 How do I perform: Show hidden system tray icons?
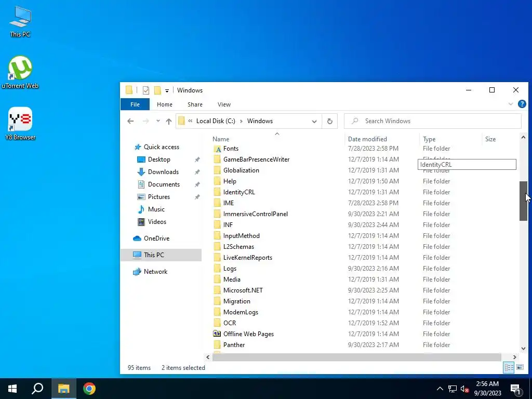click(440, 389)
